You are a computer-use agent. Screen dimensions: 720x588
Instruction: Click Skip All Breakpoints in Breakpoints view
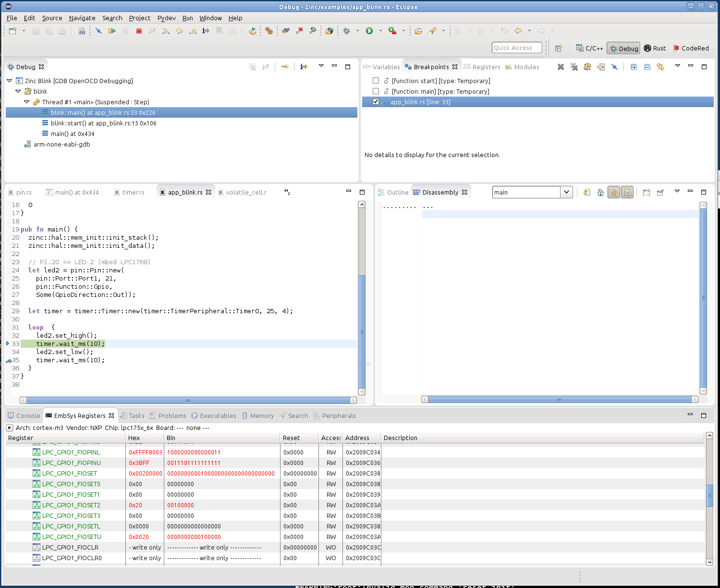614,67
